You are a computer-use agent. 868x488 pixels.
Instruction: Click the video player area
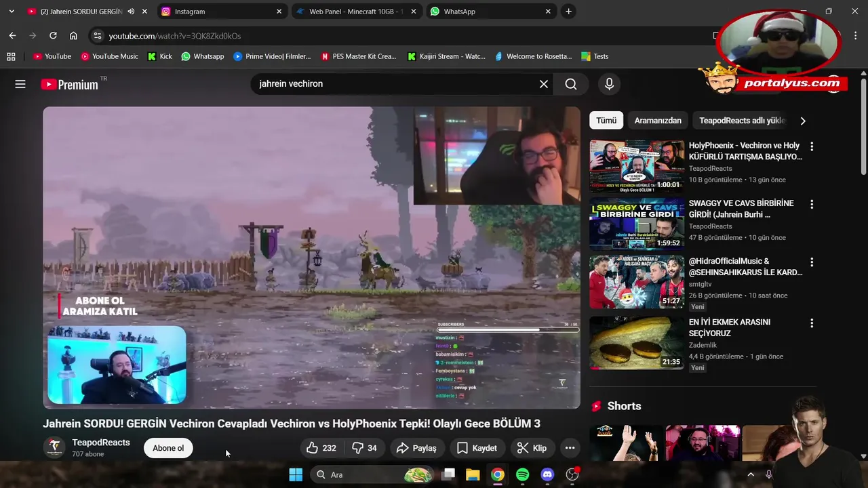[312, 258]
